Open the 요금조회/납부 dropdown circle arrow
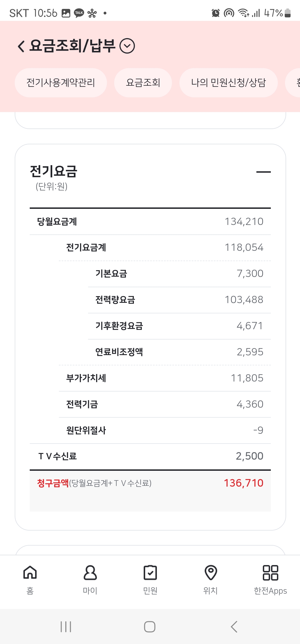The height and width of the screenshot is (644, 300). click(127, 46)
